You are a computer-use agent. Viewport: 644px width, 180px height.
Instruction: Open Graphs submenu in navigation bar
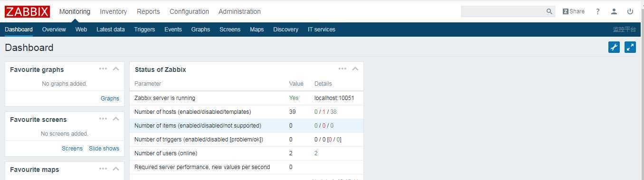pos(200,30)
